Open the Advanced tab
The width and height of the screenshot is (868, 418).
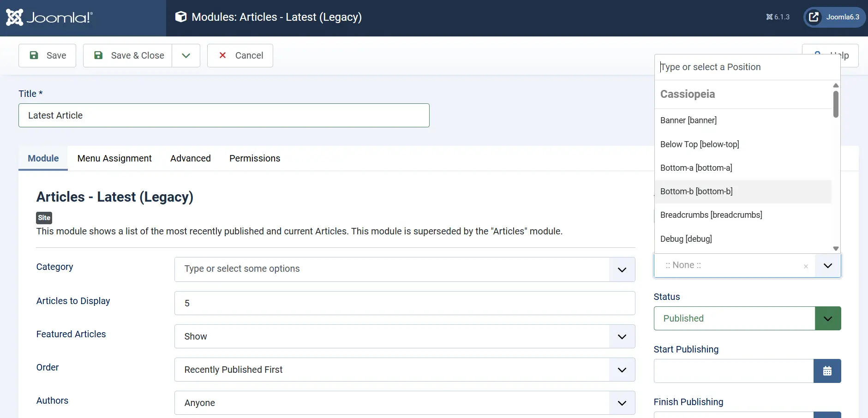[191, 158]
